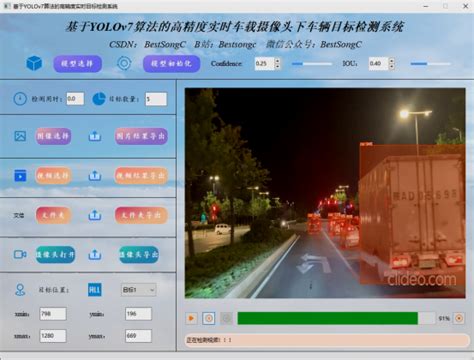Click the xmin field showing 798
The height and width of the screenshot is (360, 474).
pos(53,314)
